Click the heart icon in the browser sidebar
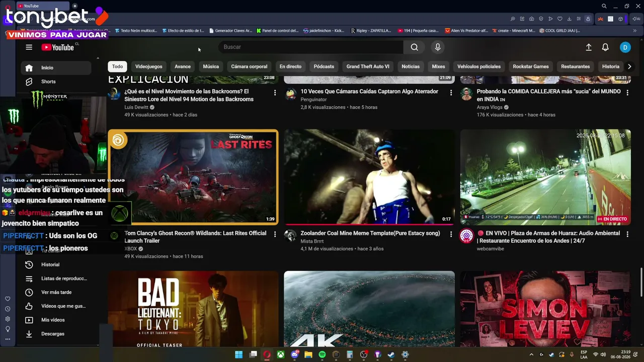The image size is (644, 362). 8,299
